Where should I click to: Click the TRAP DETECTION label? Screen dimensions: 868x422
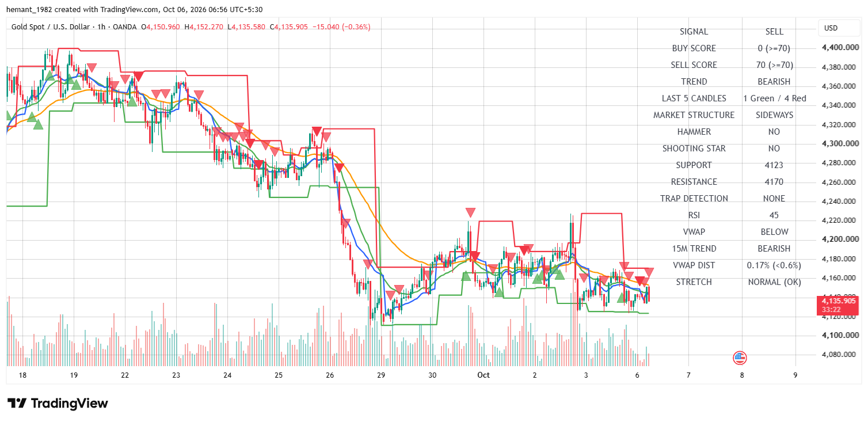(x=694, y=199)
